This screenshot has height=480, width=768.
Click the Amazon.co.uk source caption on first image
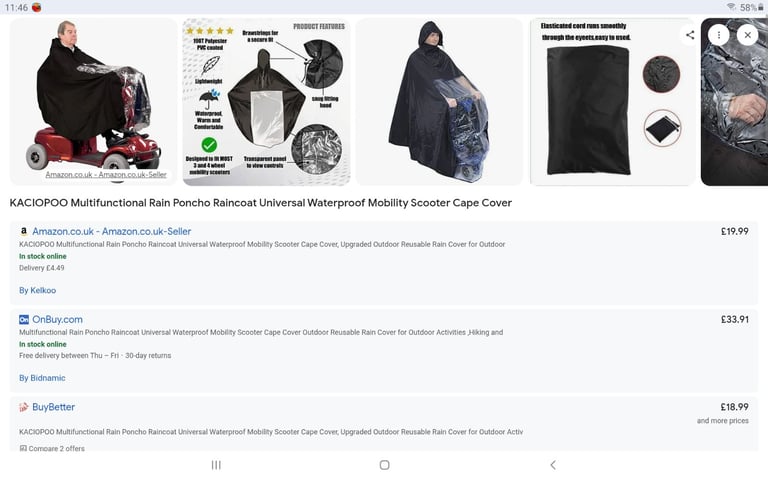[106, 174]
